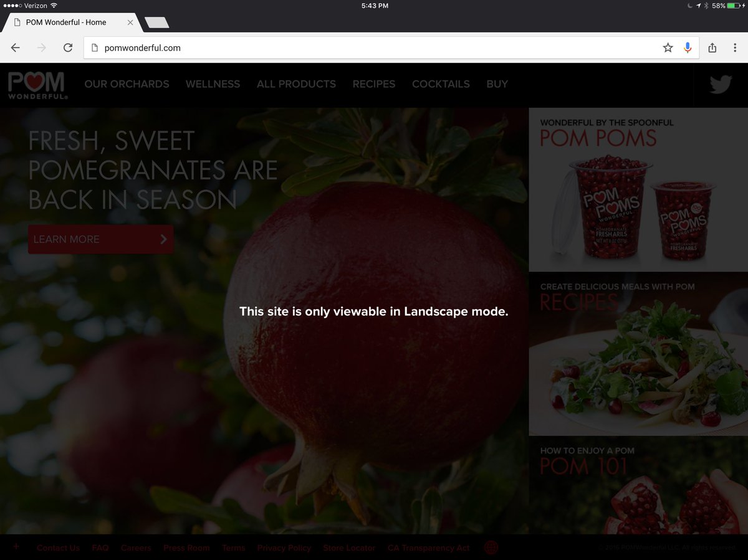The image size is (748, 560).
Task: Click the FAQ footer link
Action: point(100,548)
